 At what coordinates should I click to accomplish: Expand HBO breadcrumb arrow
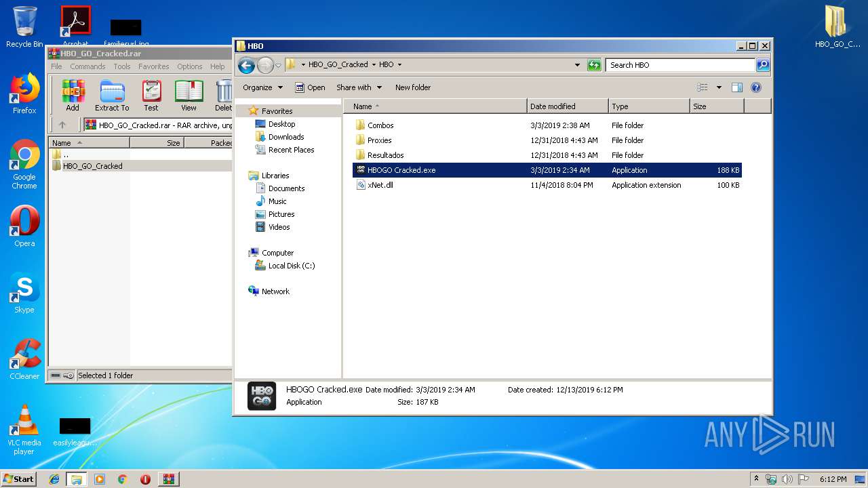click(x=399, y=65)
